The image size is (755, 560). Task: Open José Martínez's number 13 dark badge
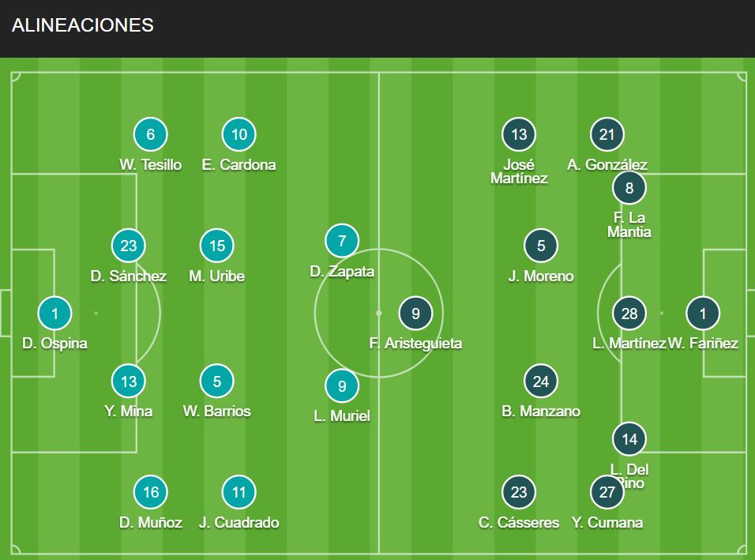coord(519,134)
